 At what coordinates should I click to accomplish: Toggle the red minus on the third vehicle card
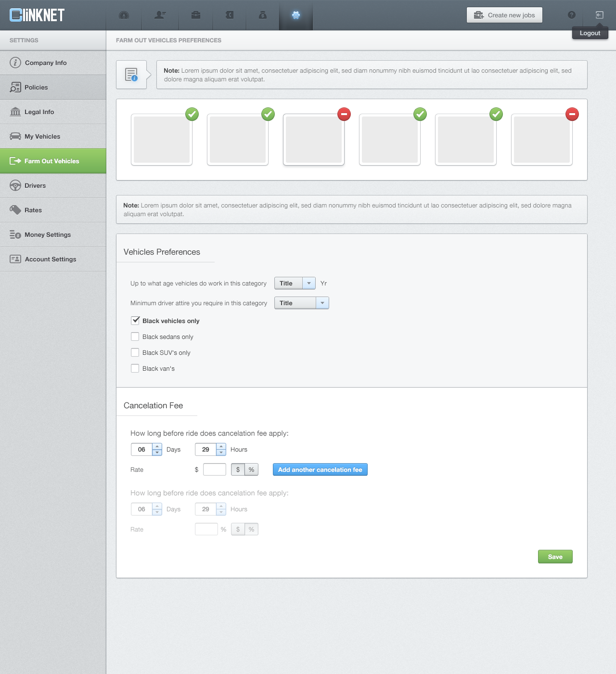[x=344, y=114]
